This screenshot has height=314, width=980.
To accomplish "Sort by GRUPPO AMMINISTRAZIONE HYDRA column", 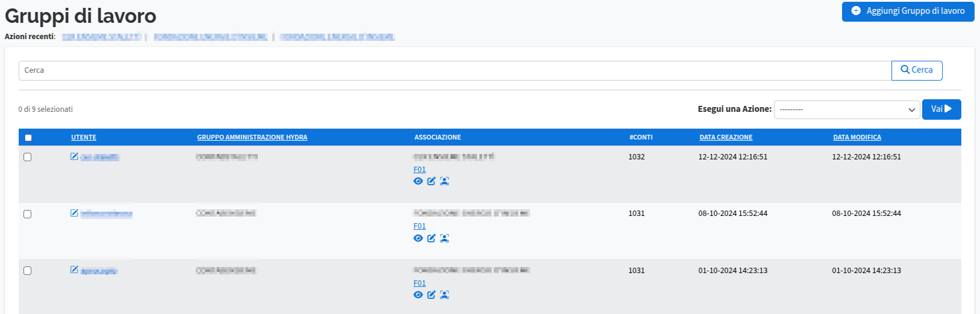I will pyautogui.click(x=252, y=138).
